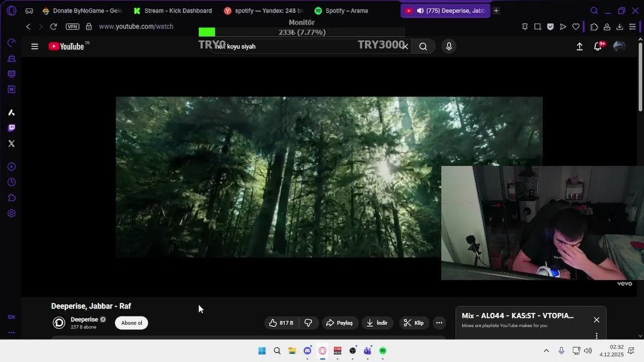Toggle the VPN badge in address bar
This screenshot has width=644, height=362.
pyautogui.click(x=72, y=27)
